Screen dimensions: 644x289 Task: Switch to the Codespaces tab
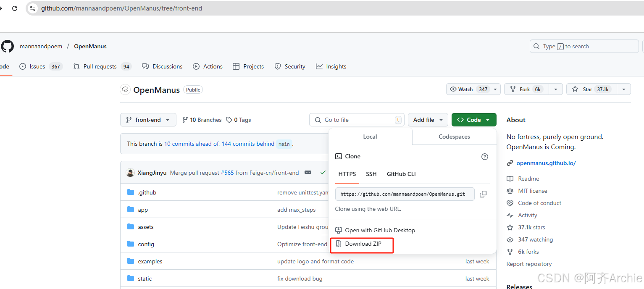(454, 137)
